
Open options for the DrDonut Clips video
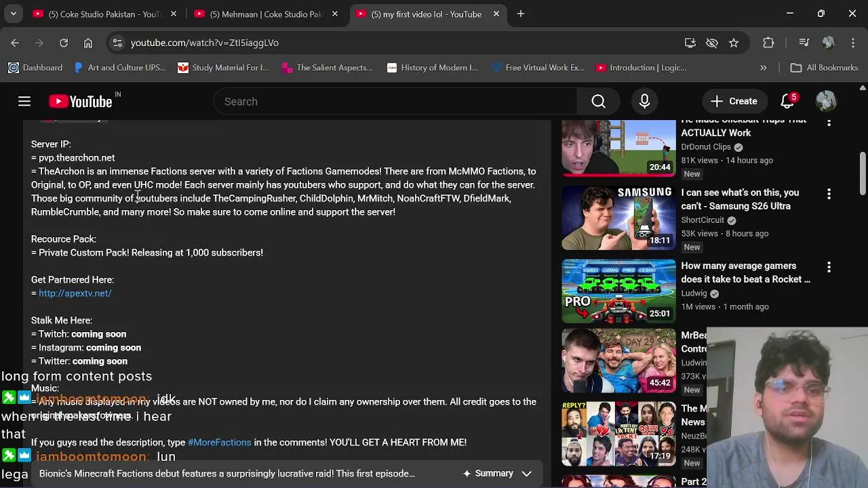coord(829,123)
